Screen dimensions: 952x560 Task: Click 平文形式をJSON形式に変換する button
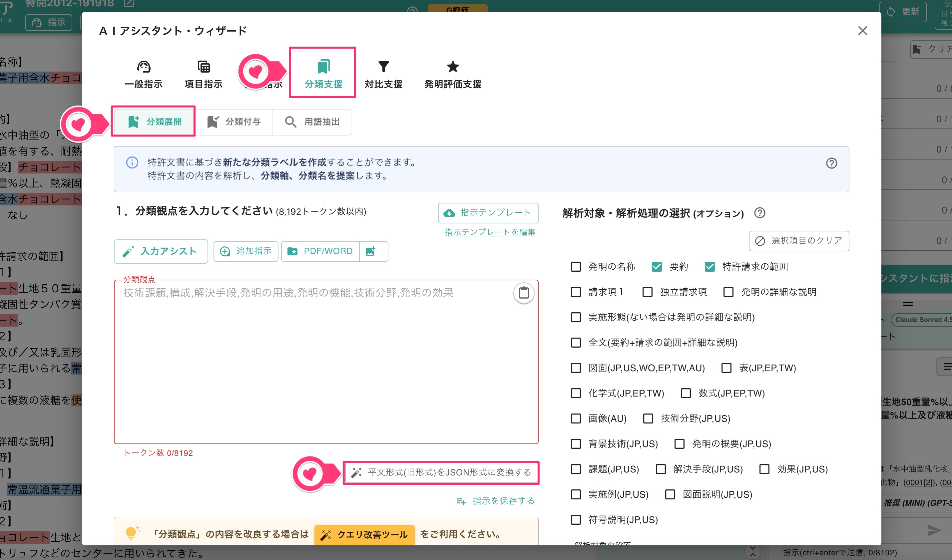click(441, 472)
